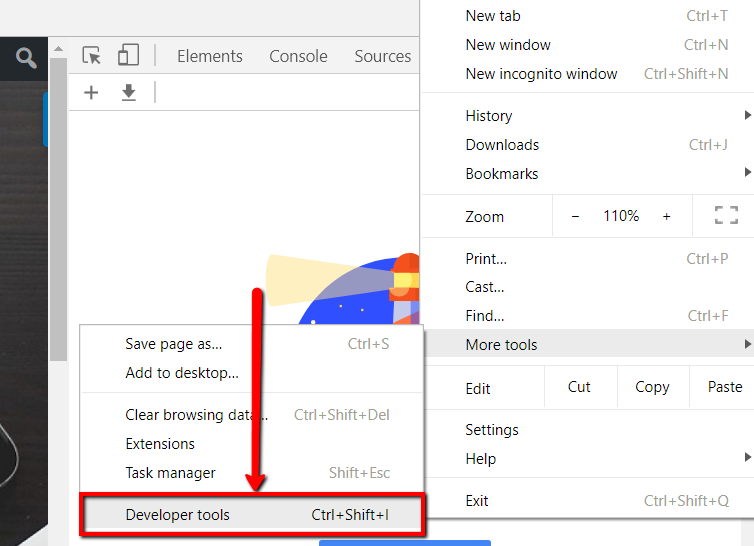Image resolution: width=754 pixels, height=546 pixels.
Task: Toggle the device toolbar icon
Action: tap(128, 56)
